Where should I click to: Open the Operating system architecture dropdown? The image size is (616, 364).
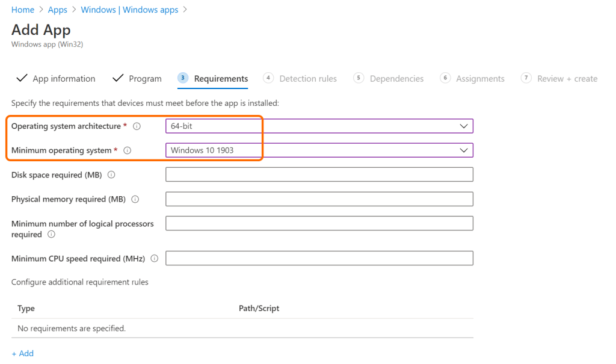[x=319, y=126]
